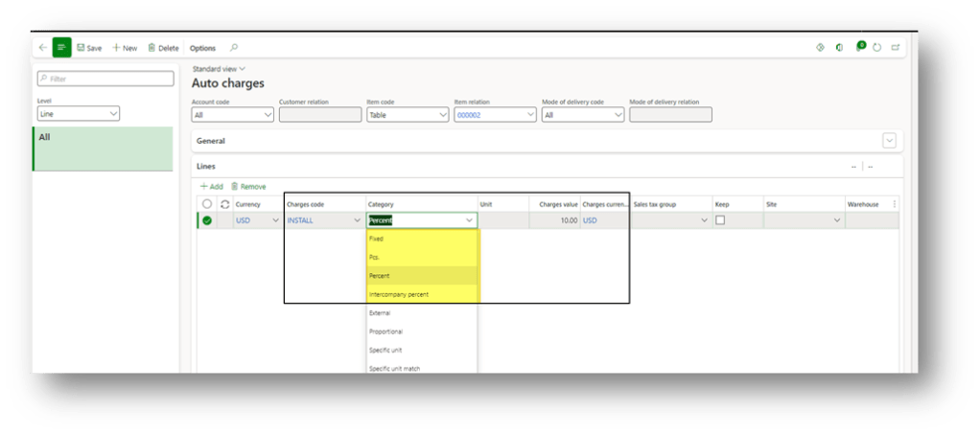This screenshot has width=980, height=435.
Task: Select Fixed from the Category list
Action: pos(377,239)
